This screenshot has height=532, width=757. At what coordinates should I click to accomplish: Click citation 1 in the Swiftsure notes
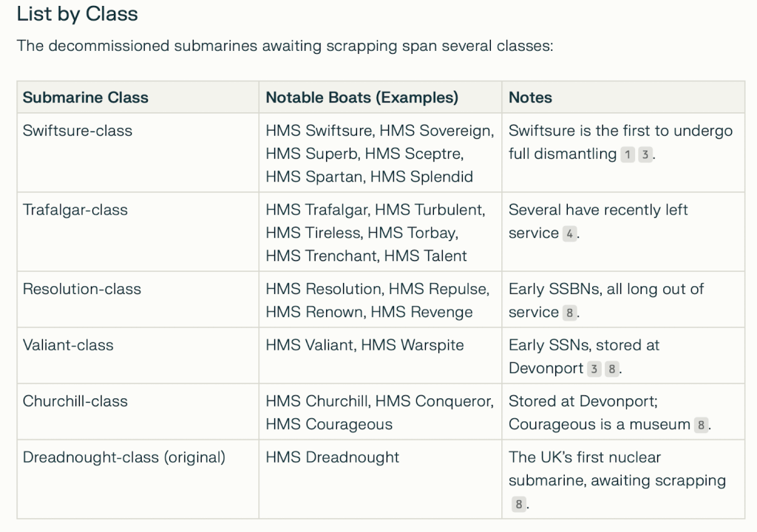tap(628, 154)
